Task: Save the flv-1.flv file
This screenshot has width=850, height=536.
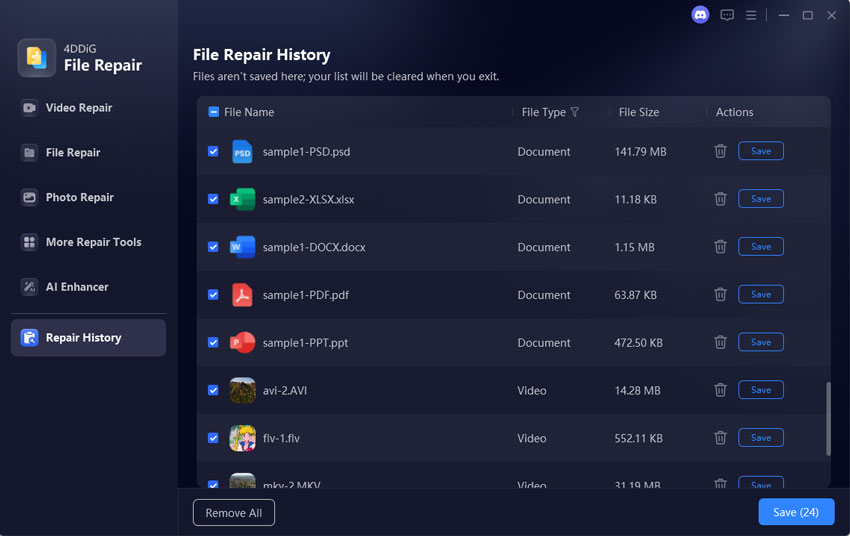Action: pyautogui.click(x=761, y=437)
